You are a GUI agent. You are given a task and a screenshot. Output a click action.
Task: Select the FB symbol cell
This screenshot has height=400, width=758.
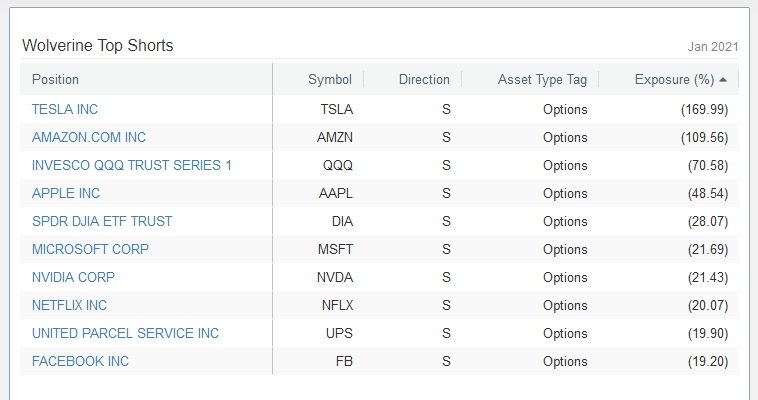coord(344,362)
